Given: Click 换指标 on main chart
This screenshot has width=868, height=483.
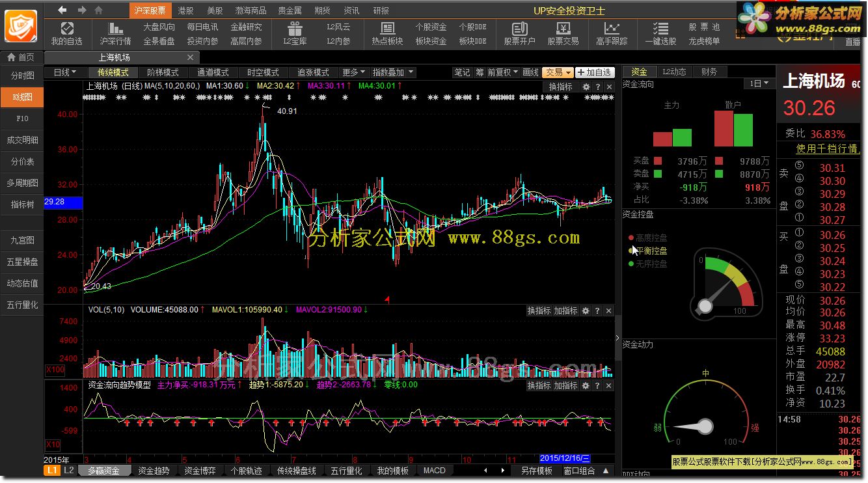Looking at the screenshot, I should point(560,87).
